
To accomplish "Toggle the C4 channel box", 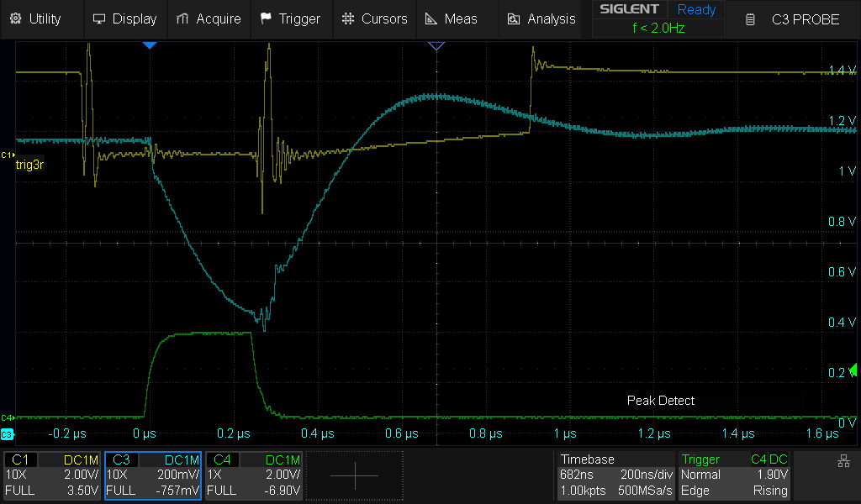I will pos(254,475).
